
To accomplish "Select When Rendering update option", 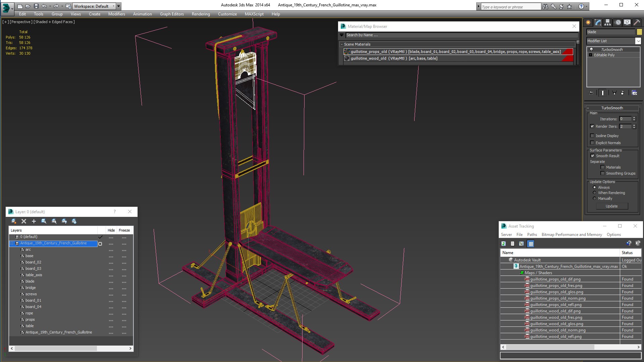I will click(594, 193).
